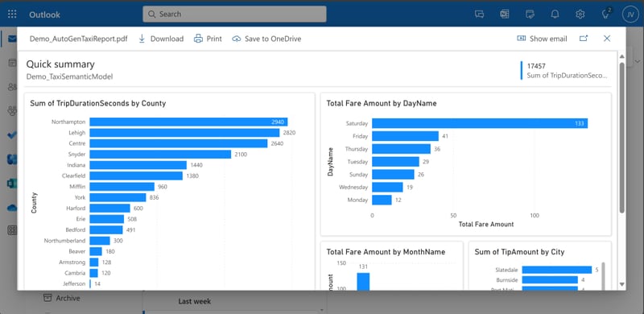Click the Saturday bar in DayName chart
This screenshot has width=644, height=314.
pos(480,123)
